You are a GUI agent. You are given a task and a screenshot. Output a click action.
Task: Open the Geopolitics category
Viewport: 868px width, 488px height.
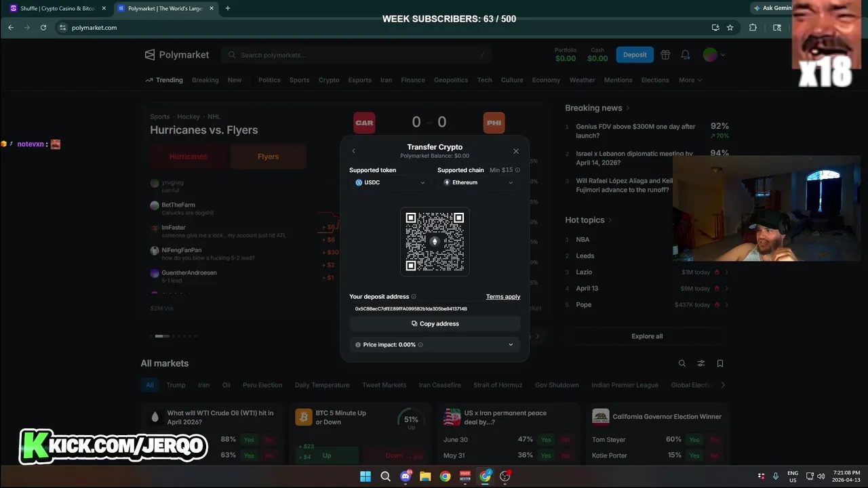(451, 80)
